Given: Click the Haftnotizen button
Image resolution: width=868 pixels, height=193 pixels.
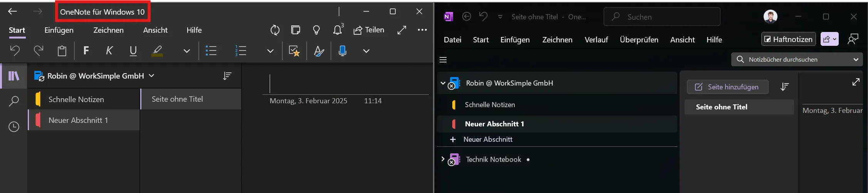Looking at the screenshot, I should tap(789, 39).
